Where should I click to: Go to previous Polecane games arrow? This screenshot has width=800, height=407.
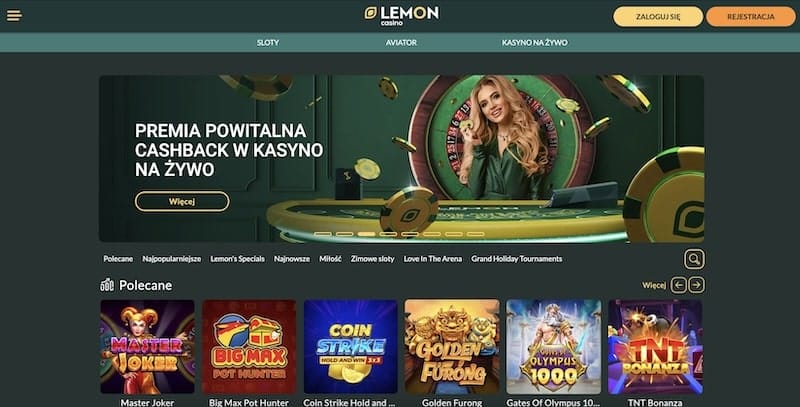click(679, 285)
